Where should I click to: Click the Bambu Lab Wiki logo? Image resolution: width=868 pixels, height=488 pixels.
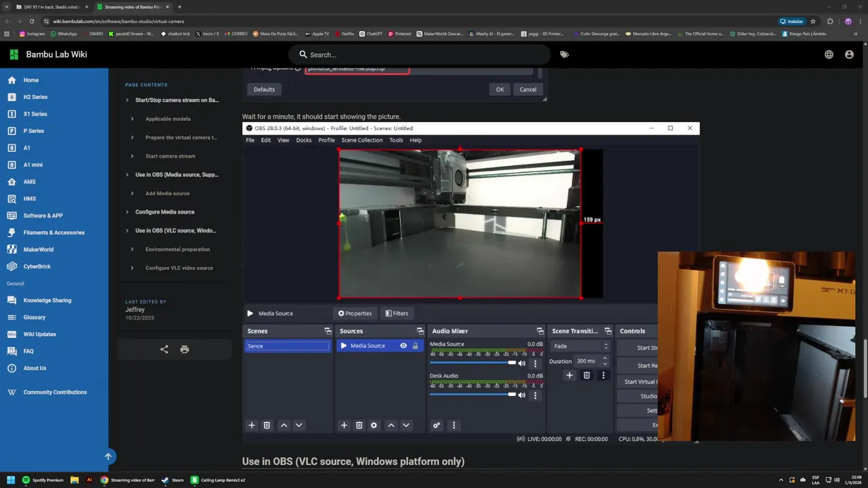(x=14, y=54)
